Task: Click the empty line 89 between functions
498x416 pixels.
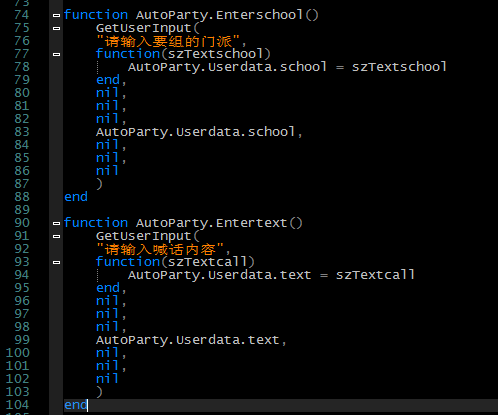Action: click(280, 210)
